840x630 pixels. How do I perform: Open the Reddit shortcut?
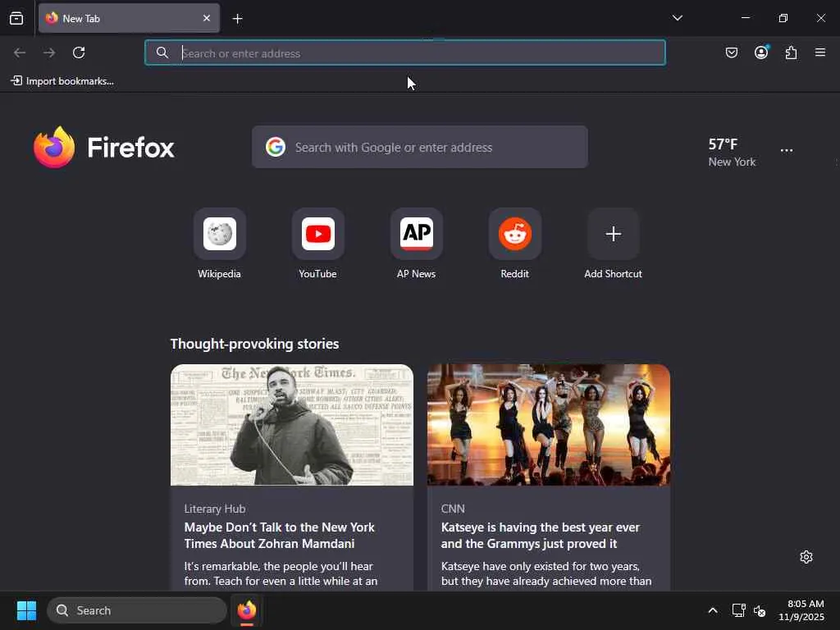point(515,244)
